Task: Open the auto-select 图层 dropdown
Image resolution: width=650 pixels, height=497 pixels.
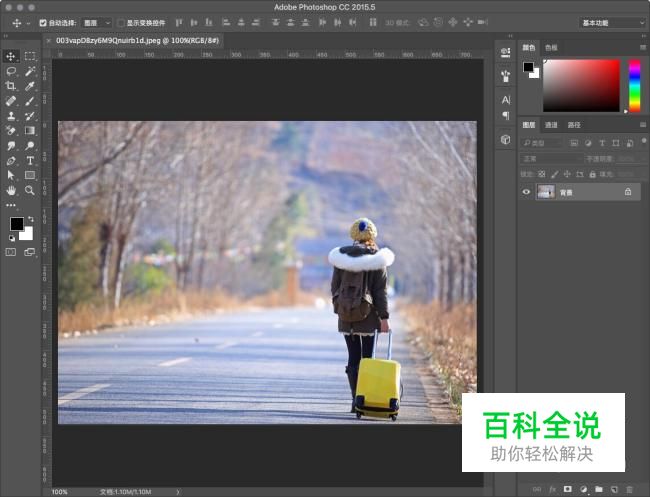Action: (96, 22)
